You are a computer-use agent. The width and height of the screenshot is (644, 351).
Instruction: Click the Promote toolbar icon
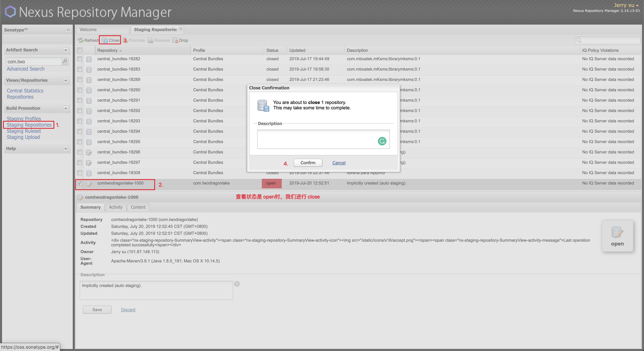[x=125, y=40]
